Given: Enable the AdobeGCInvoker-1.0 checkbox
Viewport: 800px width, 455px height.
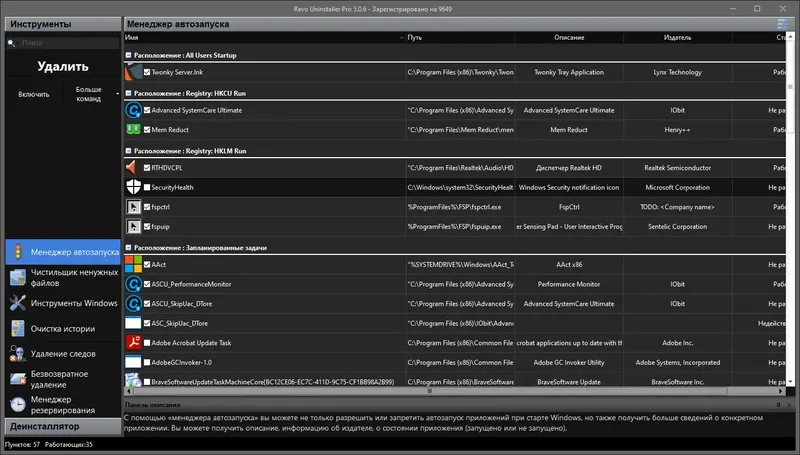Looking at the screenshot, I should tap(147, 362).
